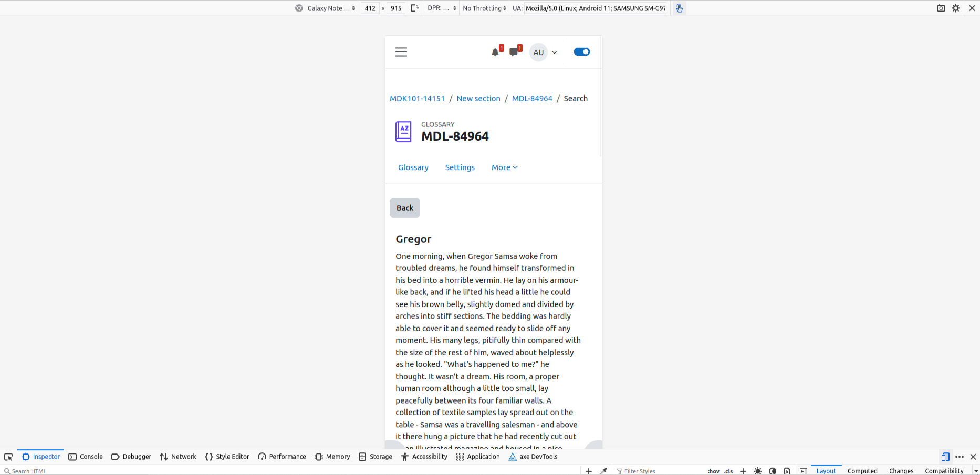Click the Filter Styles field
The image size is (980, 475).
[x=659, y=471]
